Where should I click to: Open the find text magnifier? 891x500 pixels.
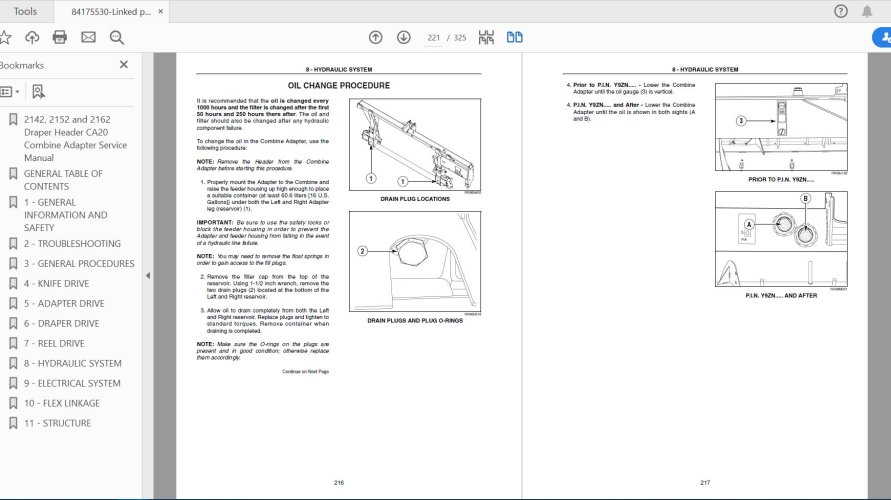click(x=117, y=38)
